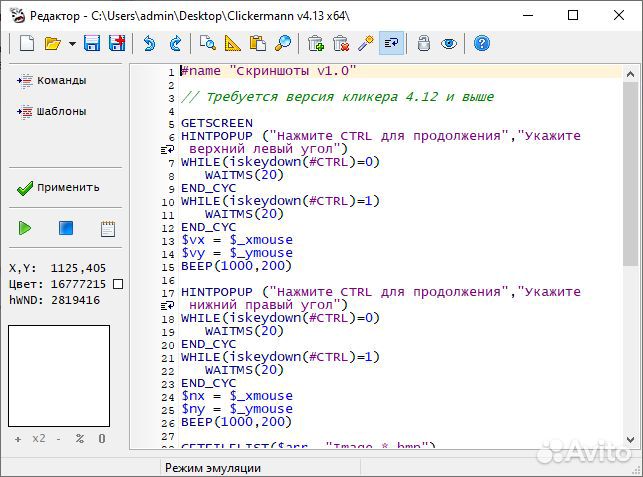
Task: Click the color swatch next to Цвет
Action: [x=118, y=284]
